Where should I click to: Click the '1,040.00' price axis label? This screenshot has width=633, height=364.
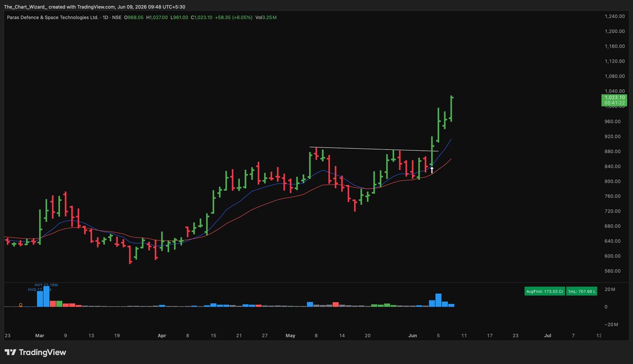point(614,91)
